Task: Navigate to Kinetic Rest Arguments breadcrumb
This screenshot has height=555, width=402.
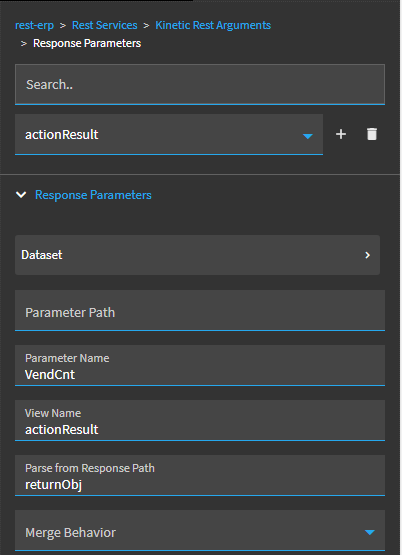Action: [213, 25]
